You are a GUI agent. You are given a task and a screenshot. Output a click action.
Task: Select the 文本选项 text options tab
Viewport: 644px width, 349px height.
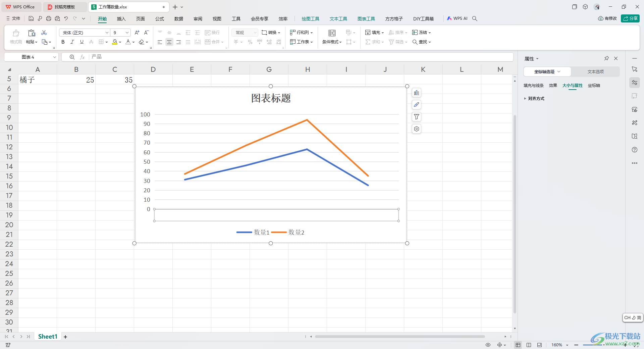coord(595,72)
